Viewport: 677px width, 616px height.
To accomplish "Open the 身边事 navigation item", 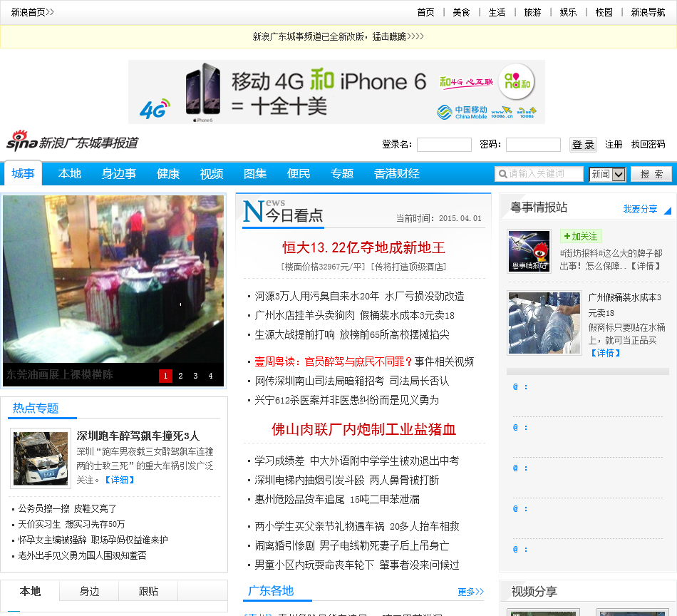I will click(119, 174).
